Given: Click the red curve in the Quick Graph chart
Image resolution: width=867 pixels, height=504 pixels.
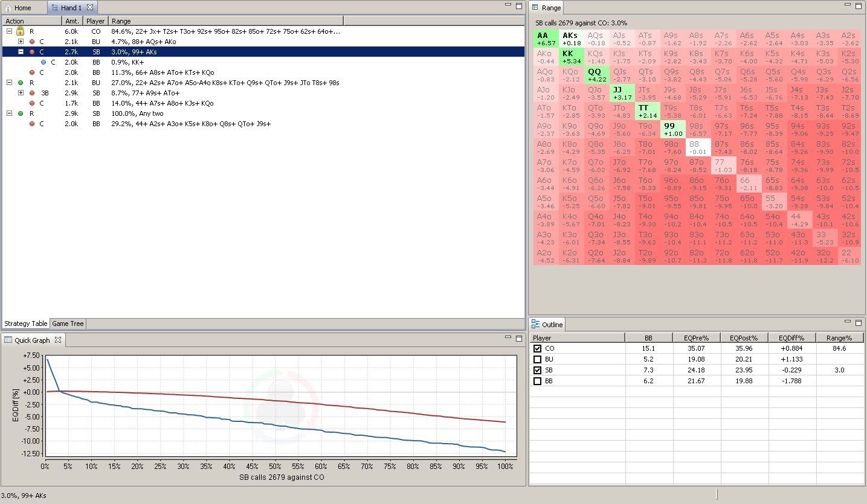Looking at the screenshot, I should (x=275, y=400).
